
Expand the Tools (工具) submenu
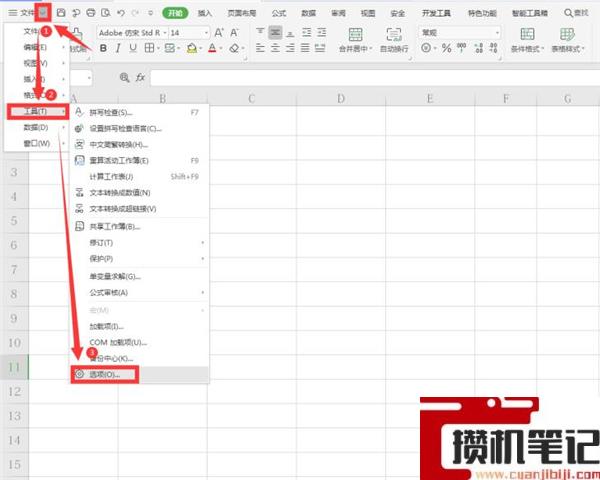(x=38, y=111)
